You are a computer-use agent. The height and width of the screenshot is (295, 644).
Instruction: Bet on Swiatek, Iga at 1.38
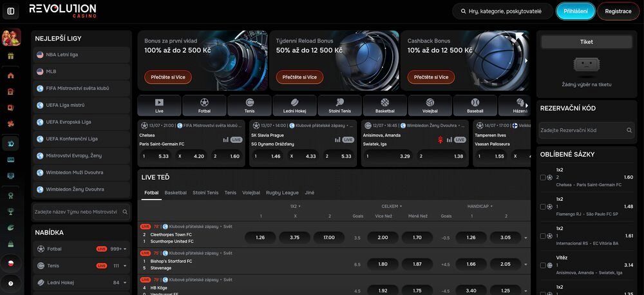tap(442, 156)
